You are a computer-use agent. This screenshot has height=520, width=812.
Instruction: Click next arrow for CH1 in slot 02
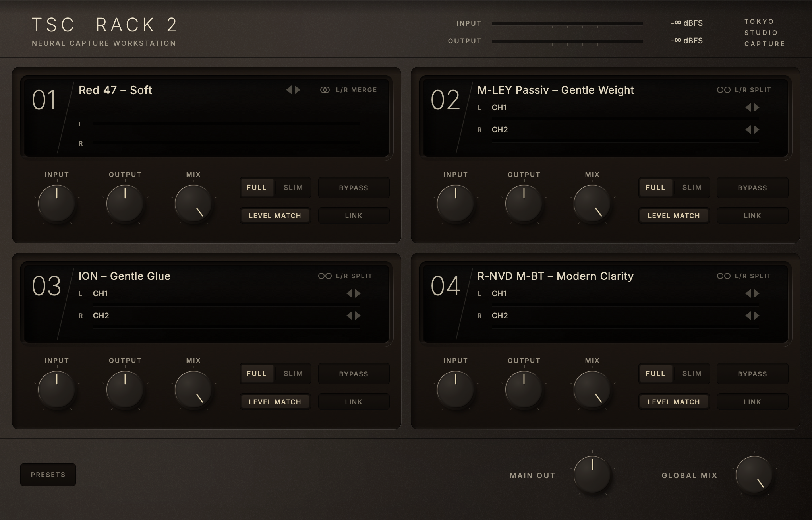757,107
